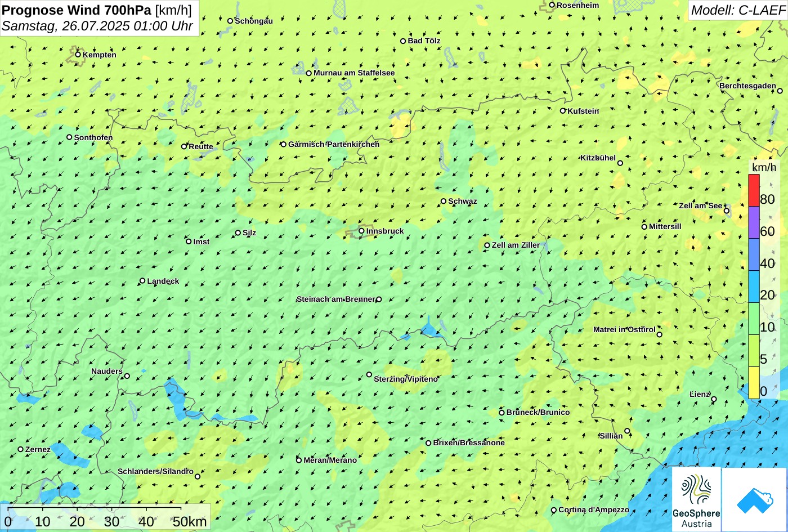Image resolution: width=788 pixels, height=532 pixels.
Task: Select the Berchtesgaden city marker
Action: (x=780, y=91)
